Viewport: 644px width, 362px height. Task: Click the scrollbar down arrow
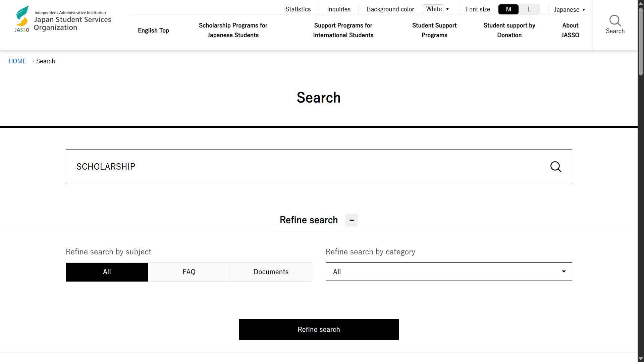click(x=640, y=359)
